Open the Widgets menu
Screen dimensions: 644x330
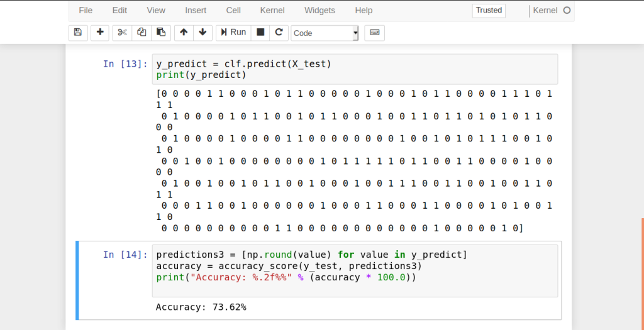(x=319, y=10)
